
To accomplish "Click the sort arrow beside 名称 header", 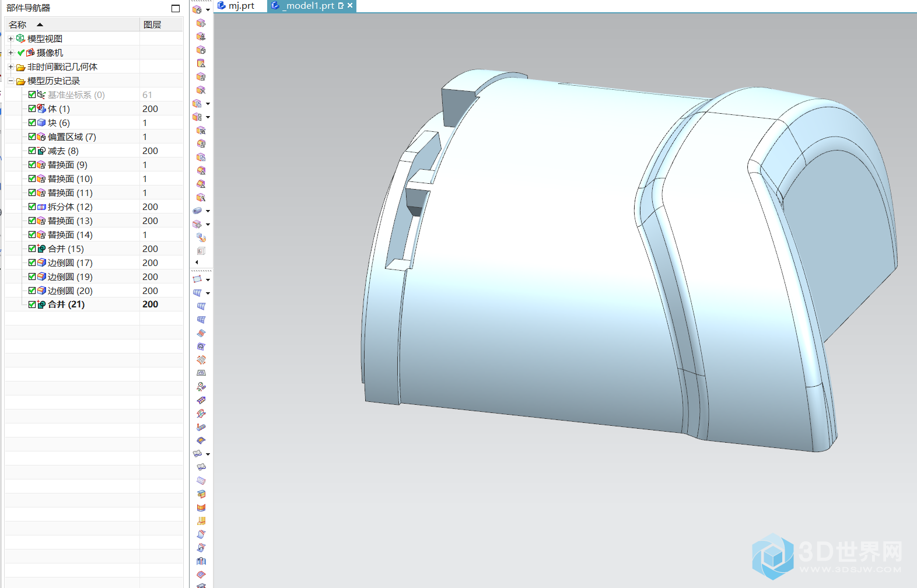I will [40, 24].
